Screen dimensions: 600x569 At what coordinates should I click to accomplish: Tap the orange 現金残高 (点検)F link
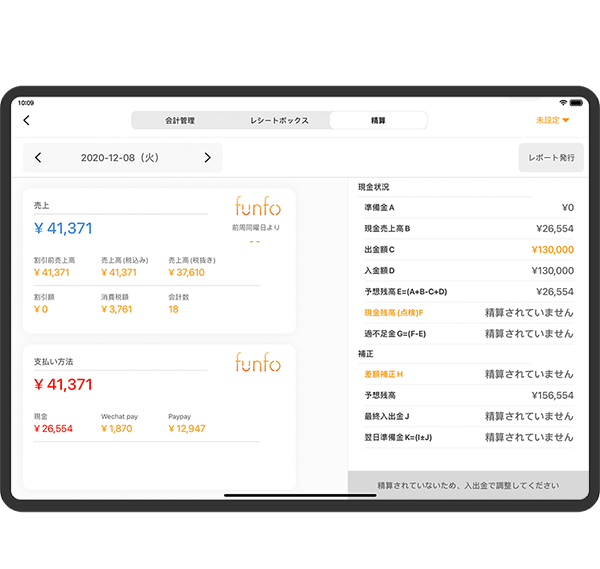tap(394, 313)
